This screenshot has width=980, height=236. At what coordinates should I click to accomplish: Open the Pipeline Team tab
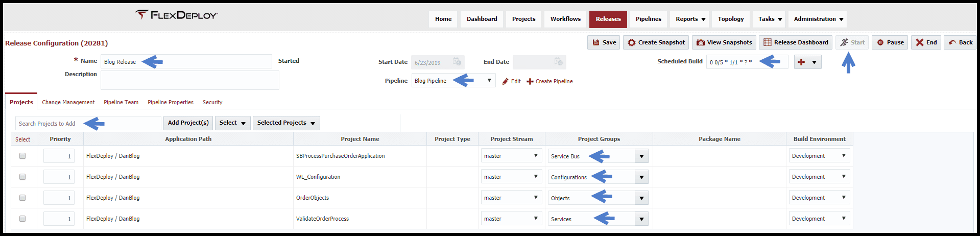pos(121,102)
